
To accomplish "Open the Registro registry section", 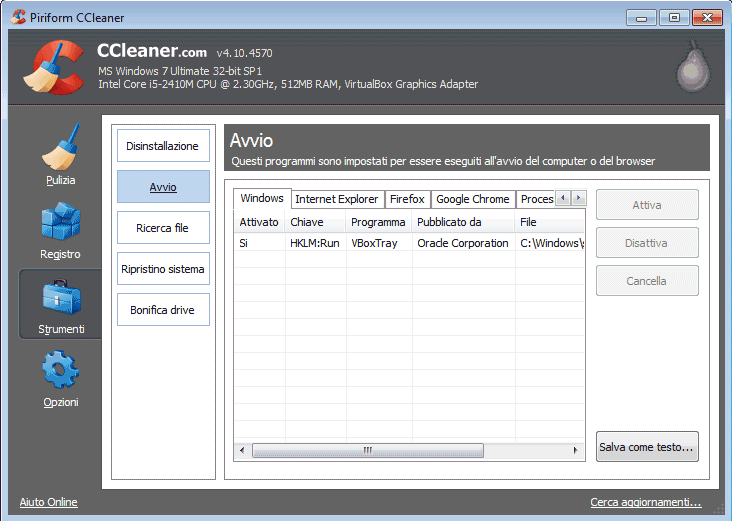I will click(x=60, y=231).
